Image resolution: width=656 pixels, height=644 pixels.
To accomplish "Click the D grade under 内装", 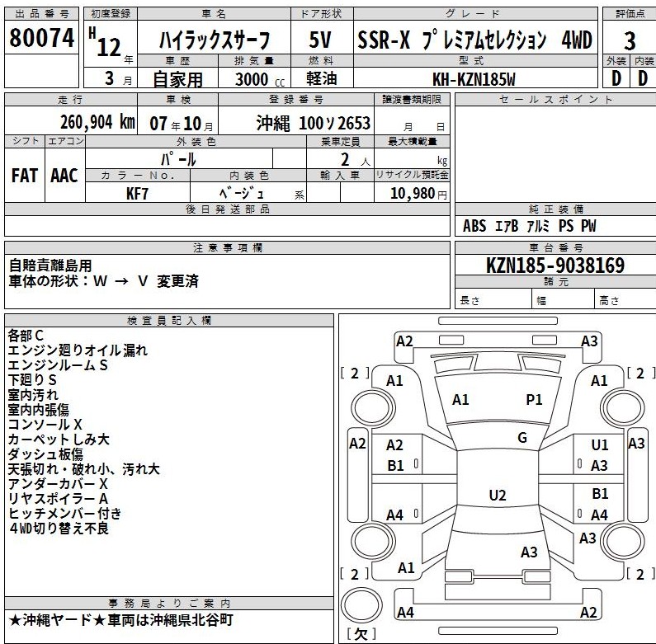I will [643, 78].
